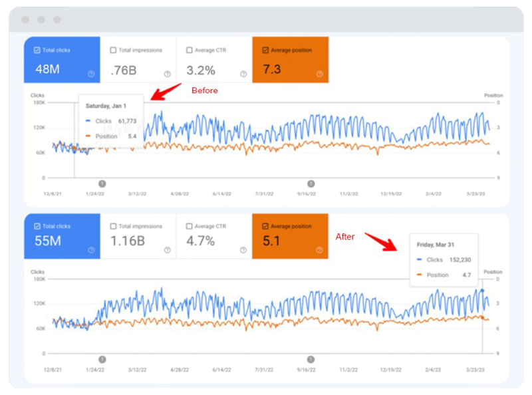This screenshot has height=395, width=532.
Task: Open help icon on 7.3 Average position card
Action: [319, 74]
